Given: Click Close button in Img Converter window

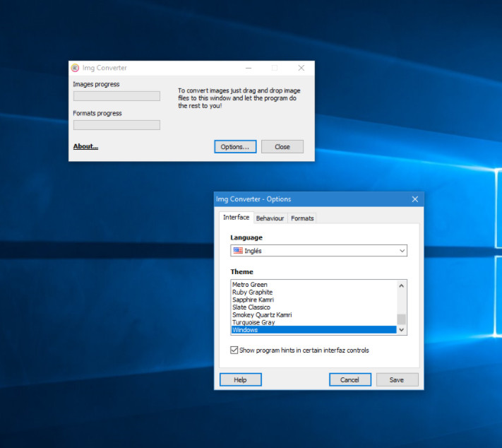Looking at the screenshot, I should [282, 147].
